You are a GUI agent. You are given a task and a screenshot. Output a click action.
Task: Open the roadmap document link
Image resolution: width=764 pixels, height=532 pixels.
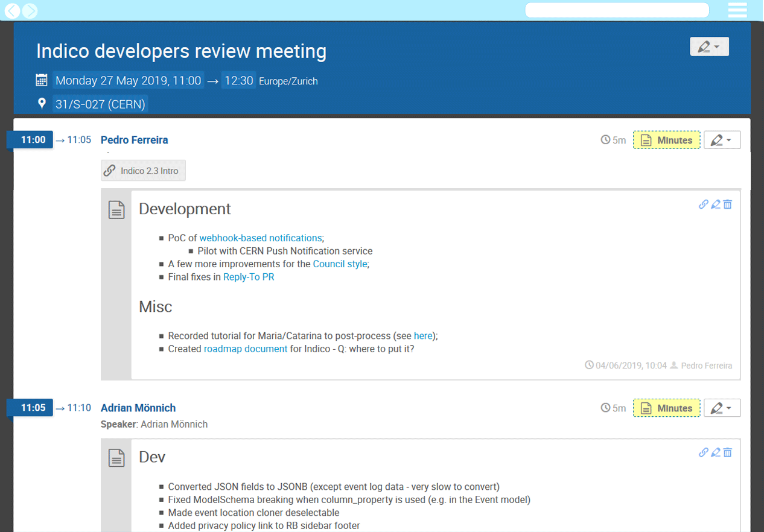pyautogui.click(x=245, y=349)
